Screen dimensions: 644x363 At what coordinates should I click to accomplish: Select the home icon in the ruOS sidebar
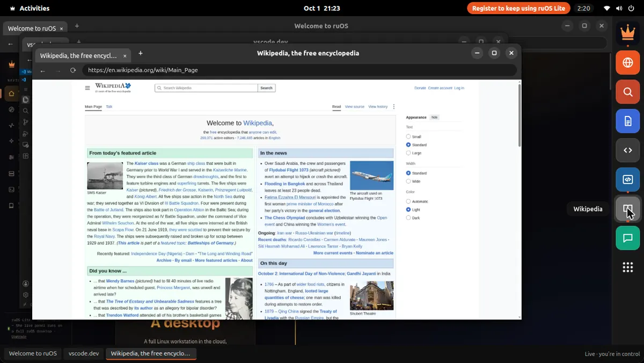tap(11, 93)
